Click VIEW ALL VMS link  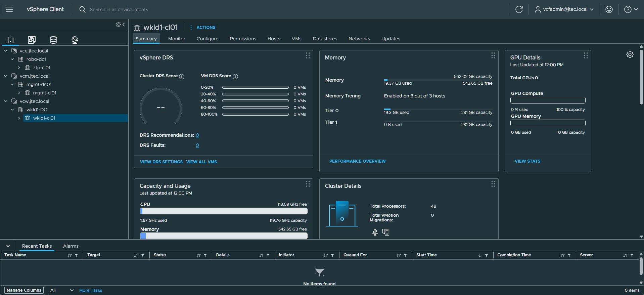point(201,162)
